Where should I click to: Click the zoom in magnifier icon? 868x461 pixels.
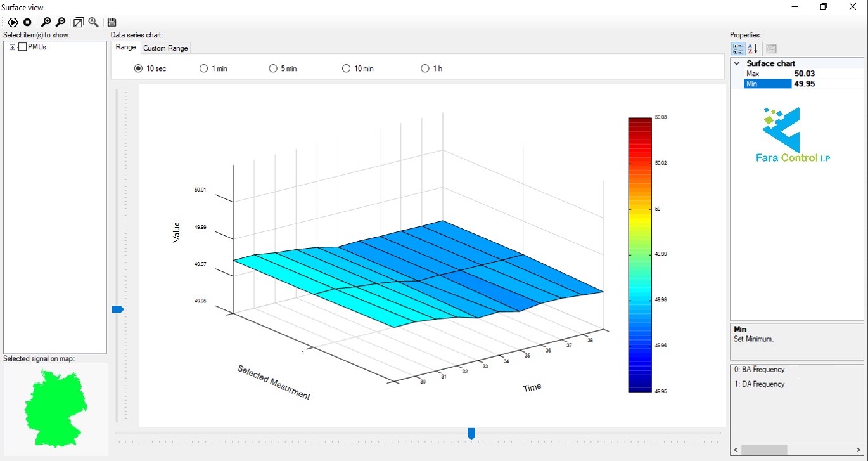[46, 22]
